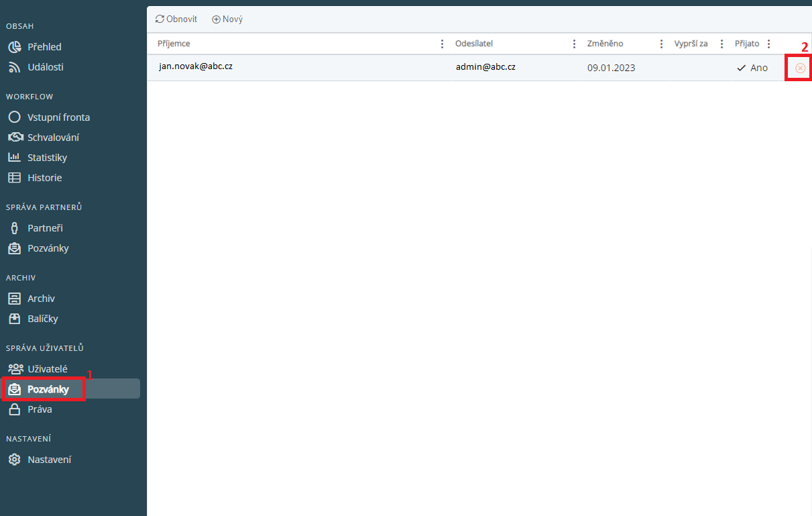812x516 pixels.
Task: Open Nastavení gear icon
Action: 15,460
